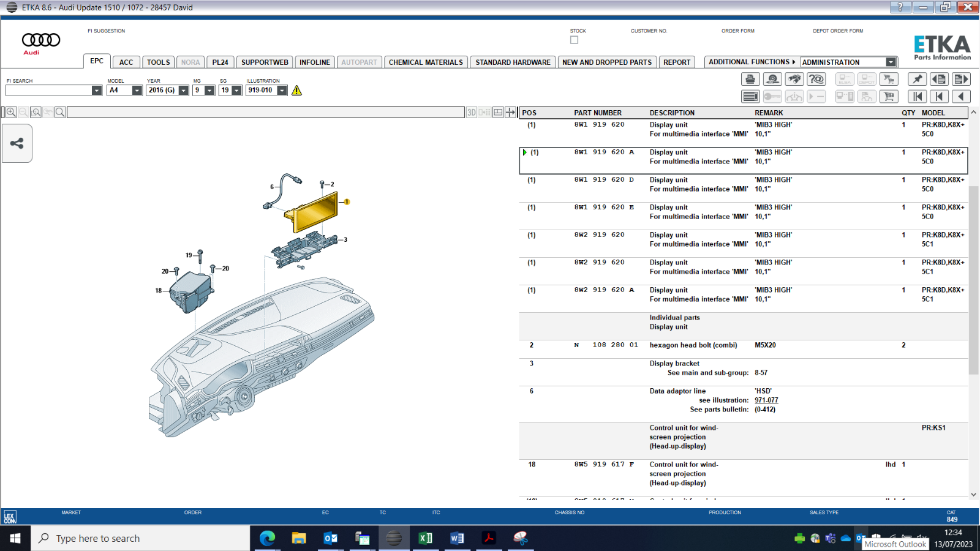Click the print icon in the toolbar
The image size is (980, 551).
pyautogui.click(x=750, y=79)
